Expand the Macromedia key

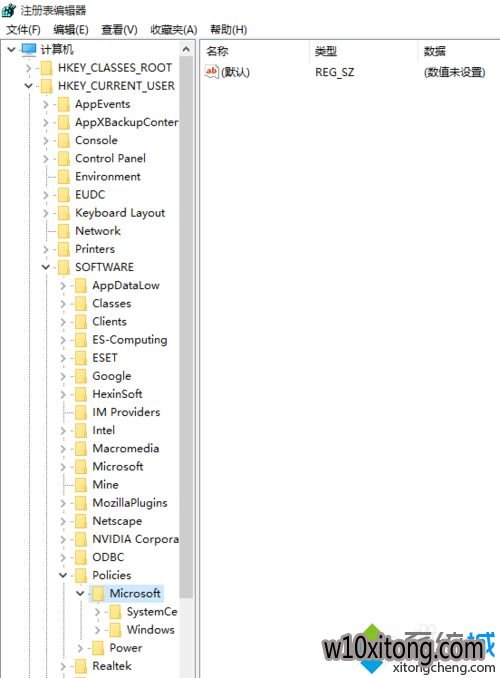tap(63, 449)
